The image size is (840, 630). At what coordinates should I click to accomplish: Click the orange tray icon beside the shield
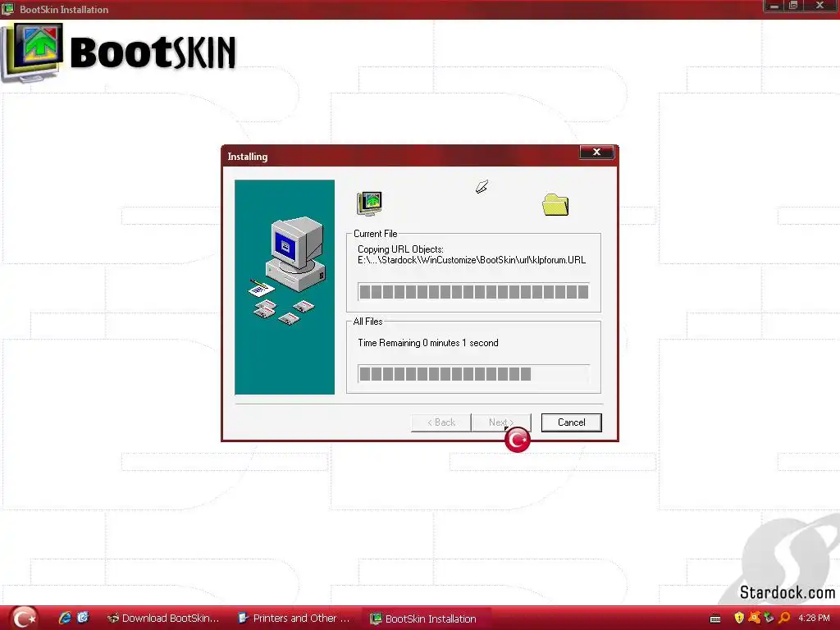click(755, 618)
